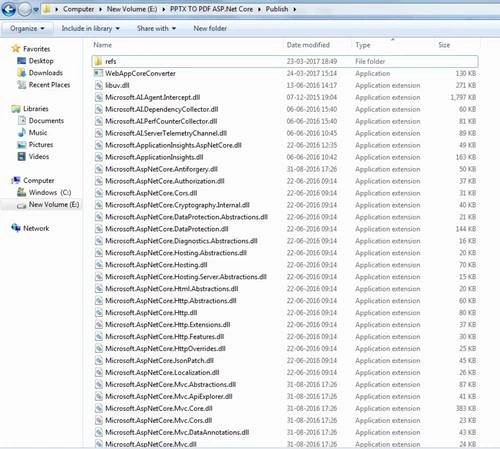The width and height of the screenshot is (500, 449).
Task: Click the Pictures library icon
Action: click(21, 144)
